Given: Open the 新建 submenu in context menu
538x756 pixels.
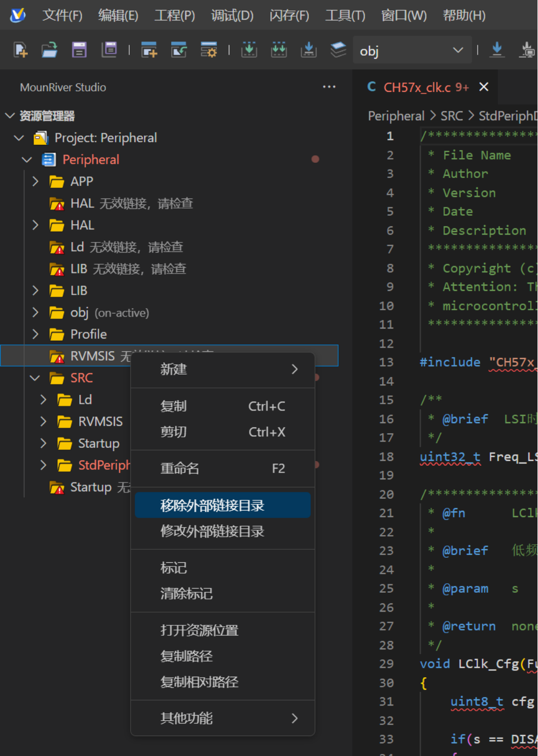Looking at the screenshot, I should [223, 369].
